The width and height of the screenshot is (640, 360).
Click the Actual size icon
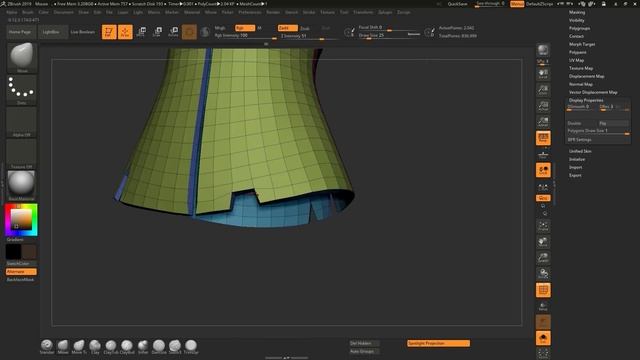543,105
